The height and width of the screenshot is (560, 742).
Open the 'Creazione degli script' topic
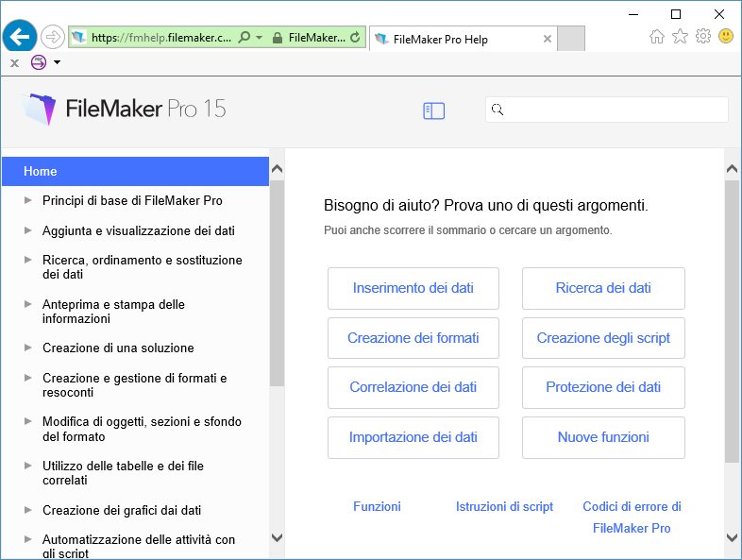pos(603,338)
